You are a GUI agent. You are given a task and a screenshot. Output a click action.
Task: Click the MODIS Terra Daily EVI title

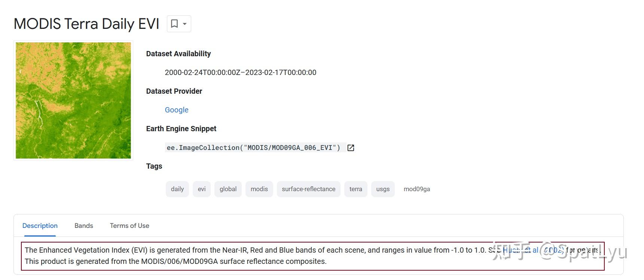click(86, 24)
